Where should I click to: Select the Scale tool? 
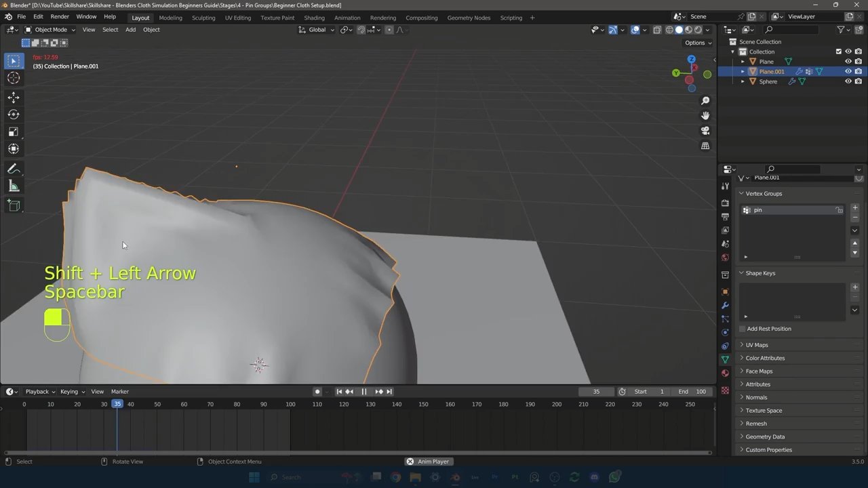[x=14, y=131]
